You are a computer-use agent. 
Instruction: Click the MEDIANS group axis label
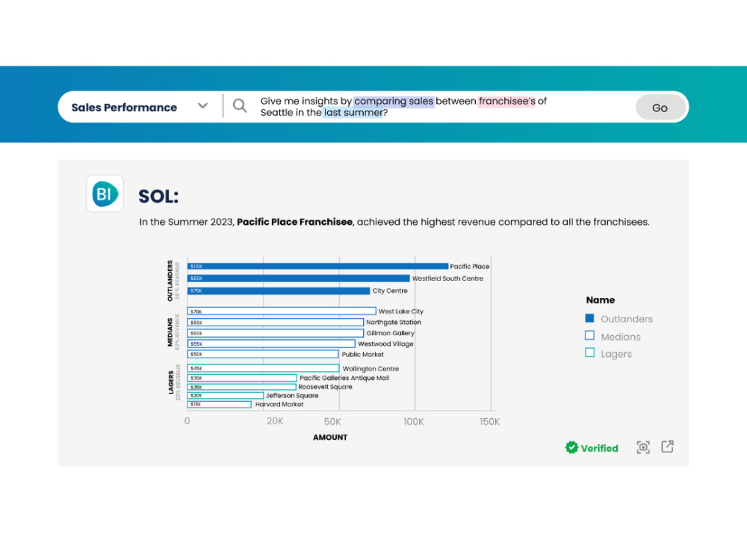click(x=170, y=332)
